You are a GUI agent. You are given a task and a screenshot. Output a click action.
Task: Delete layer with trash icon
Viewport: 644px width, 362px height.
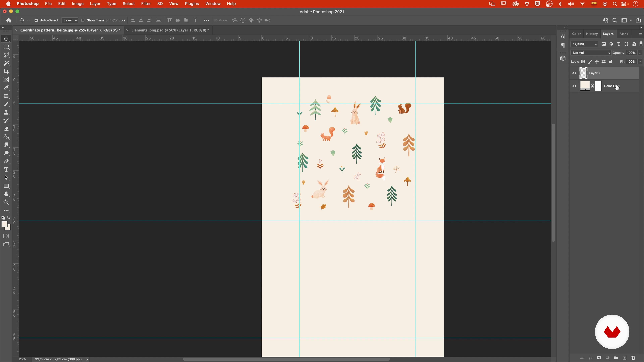(x=633, y=358)
